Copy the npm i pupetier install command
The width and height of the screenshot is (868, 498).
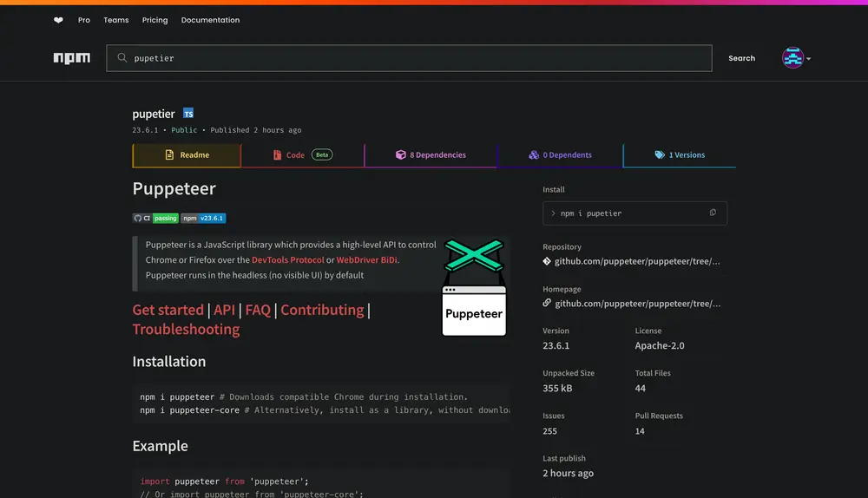(x=713, y=213)
